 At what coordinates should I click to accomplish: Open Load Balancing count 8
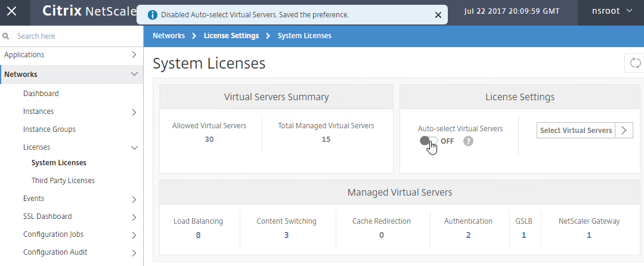(x=199, y=235)
